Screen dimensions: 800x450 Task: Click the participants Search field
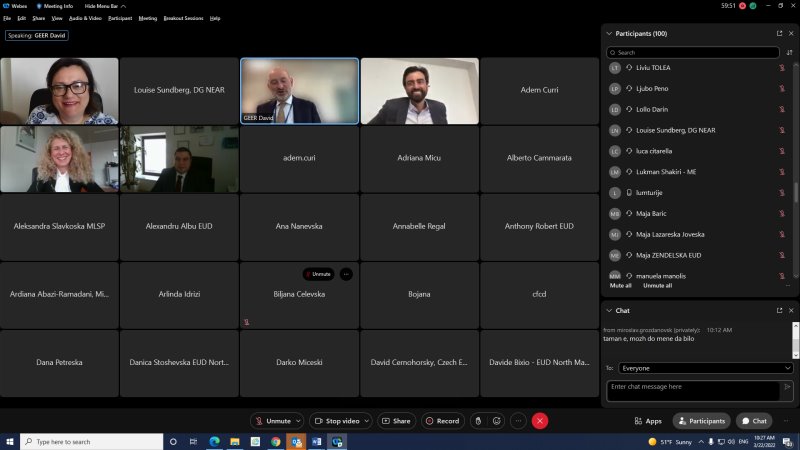693,53
